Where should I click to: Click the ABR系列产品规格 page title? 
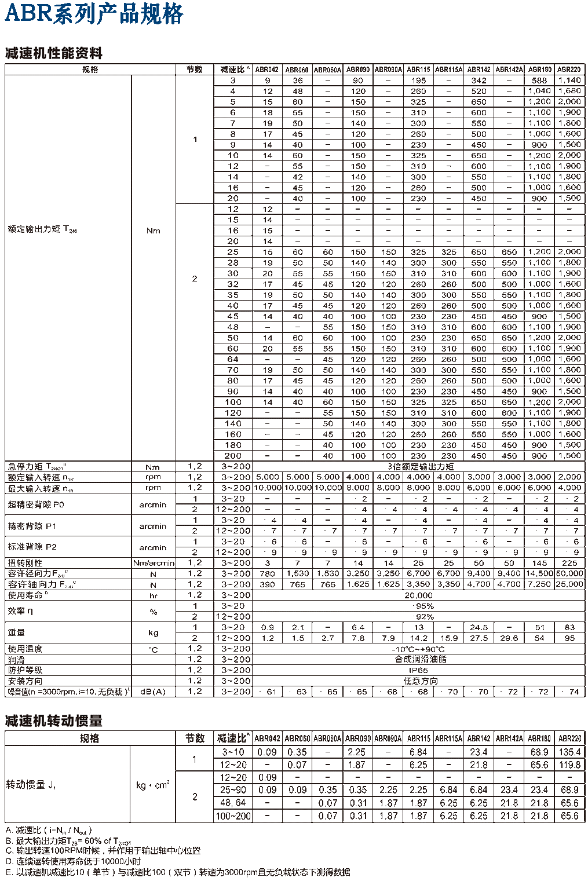coord(94,14)
